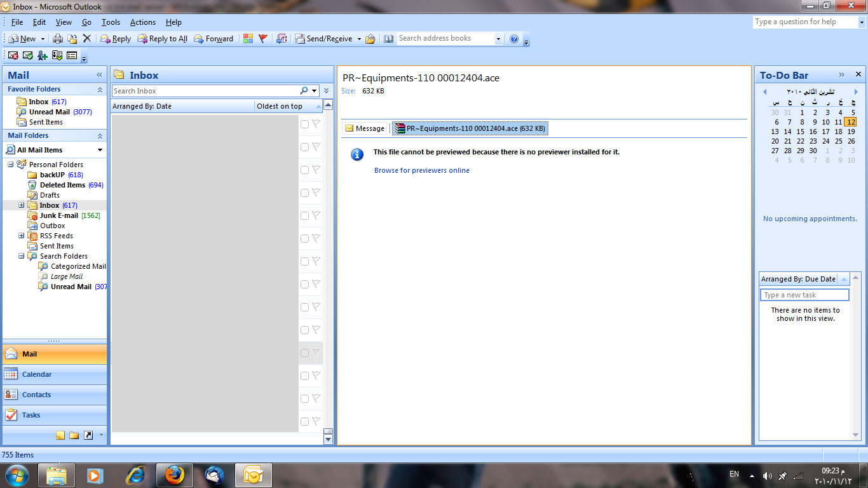Expand the RSS Feeds folder

(x=22, y=236)
